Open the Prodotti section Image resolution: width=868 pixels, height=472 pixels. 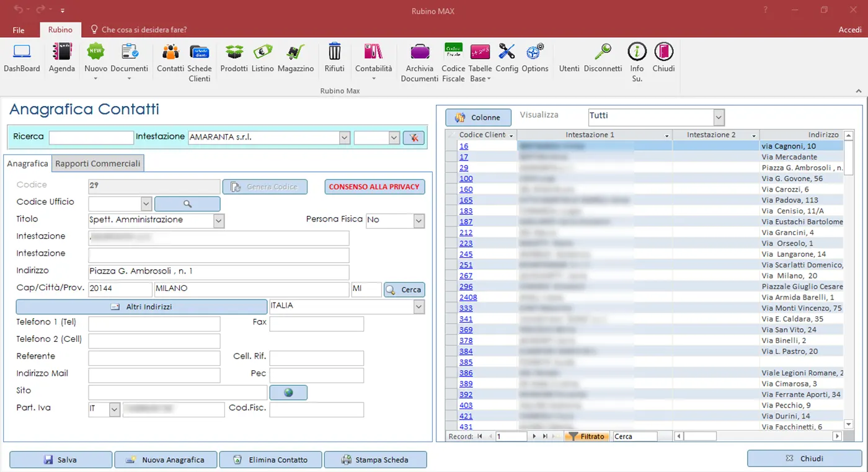(x=234, y=58)
